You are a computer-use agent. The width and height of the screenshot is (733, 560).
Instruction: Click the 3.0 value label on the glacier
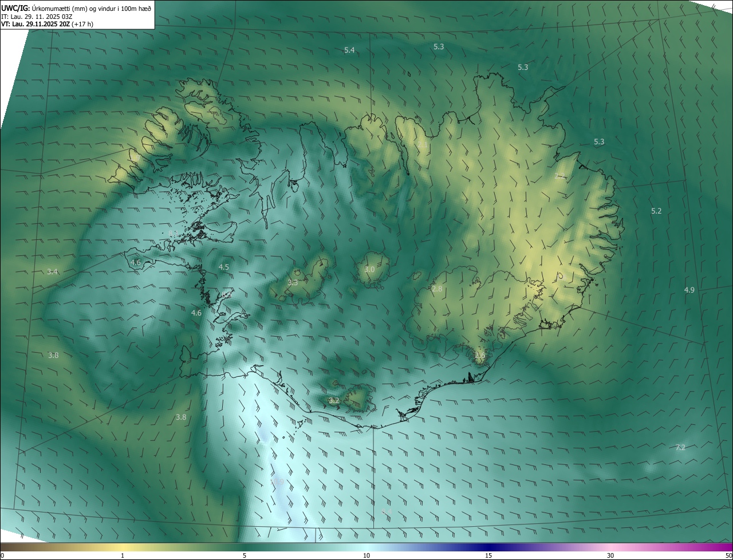click(x=369, y=270)
